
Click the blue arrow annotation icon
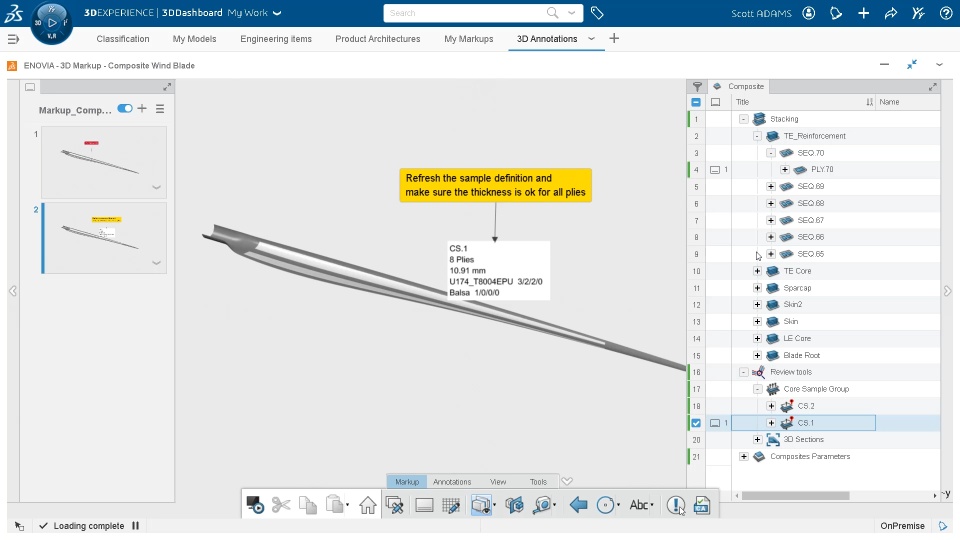click(578, 505)
